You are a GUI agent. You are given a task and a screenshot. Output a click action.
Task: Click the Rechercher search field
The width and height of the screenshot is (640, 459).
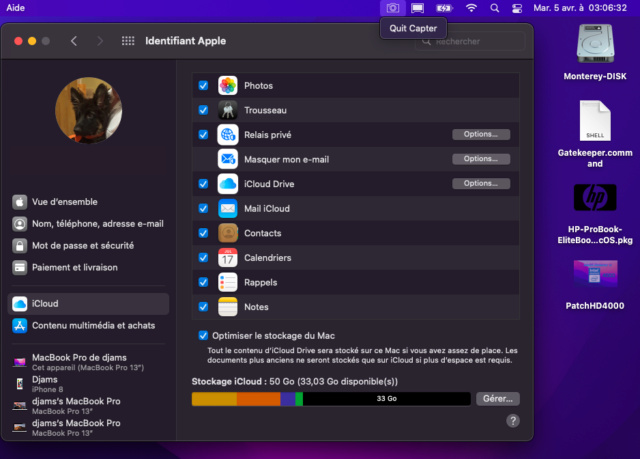tap(470, 41)
